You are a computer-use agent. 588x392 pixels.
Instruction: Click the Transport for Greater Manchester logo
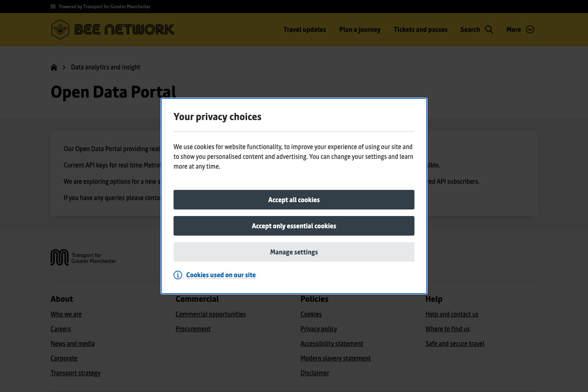[83, 258]
